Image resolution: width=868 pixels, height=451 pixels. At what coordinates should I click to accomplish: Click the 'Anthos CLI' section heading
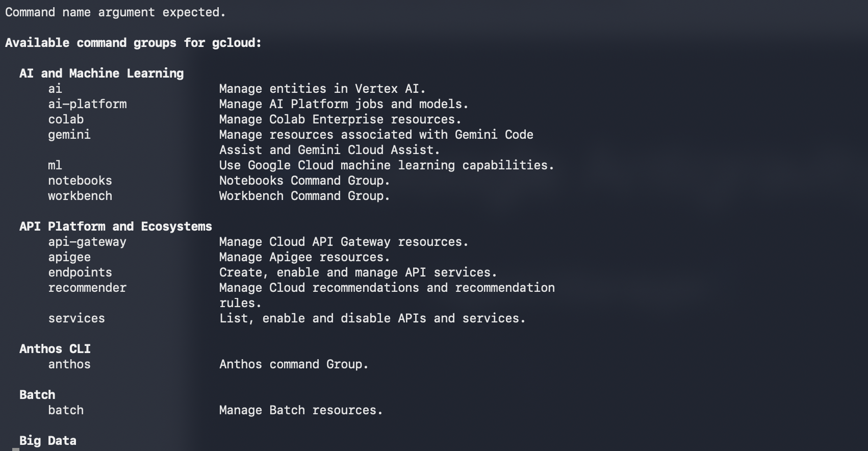(55, 349)
